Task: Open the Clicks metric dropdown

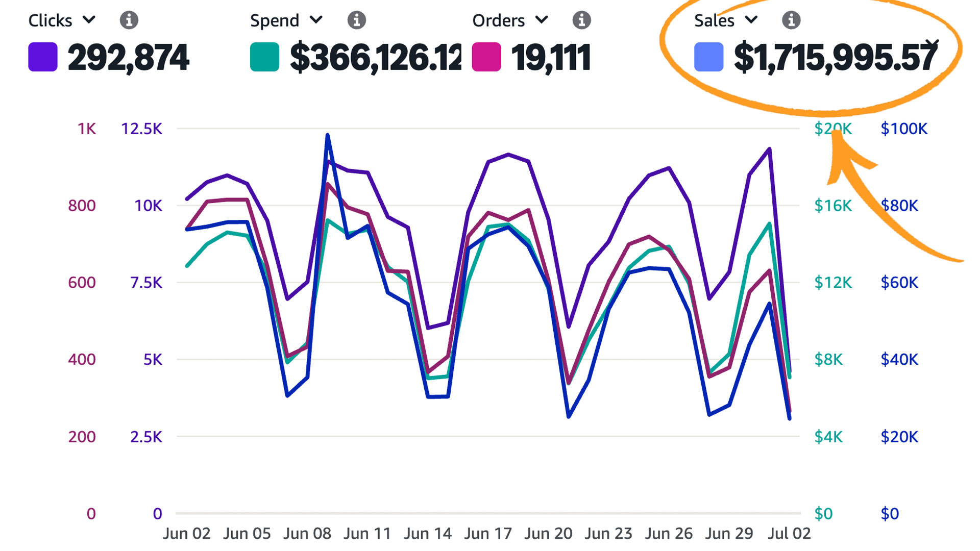Action: (x=89, y=20)
